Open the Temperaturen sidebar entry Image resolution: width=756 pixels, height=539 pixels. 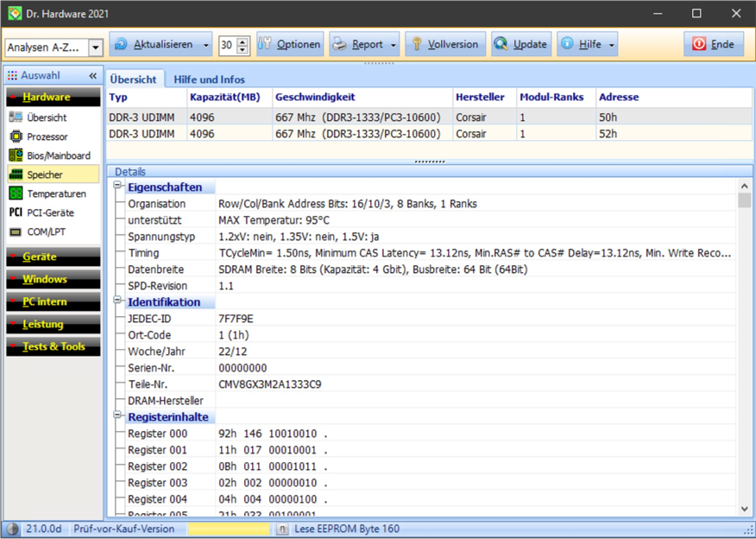(55, 193)
